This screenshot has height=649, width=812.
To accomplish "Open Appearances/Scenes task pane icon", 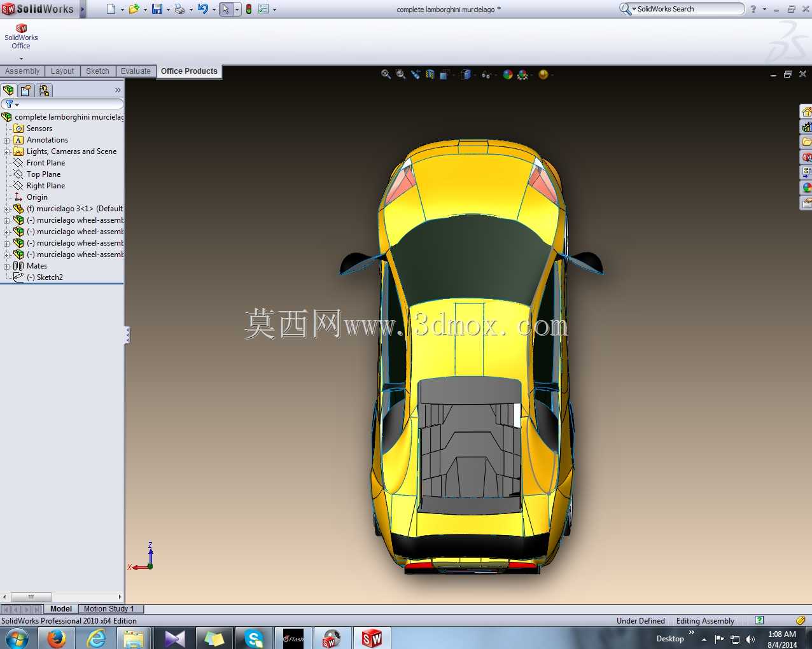I will point(806,188).
